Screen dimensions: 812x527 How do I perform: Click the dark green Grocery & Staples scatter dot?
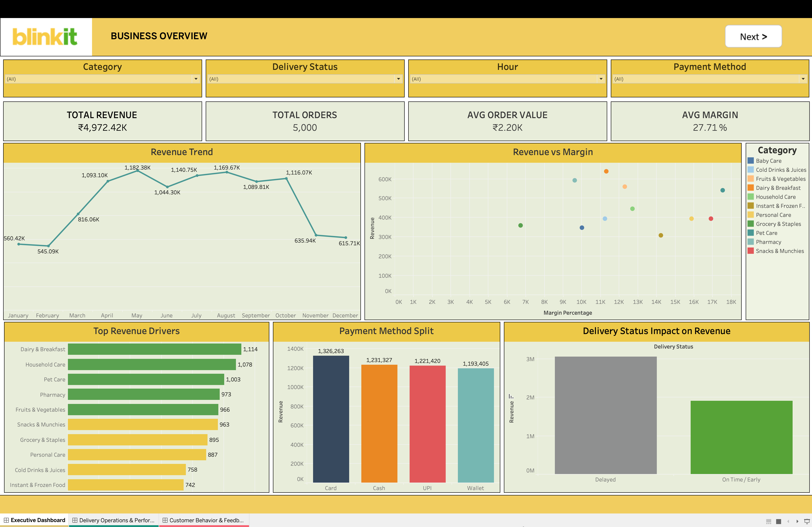pyautogui.click(x=521, y=225)
